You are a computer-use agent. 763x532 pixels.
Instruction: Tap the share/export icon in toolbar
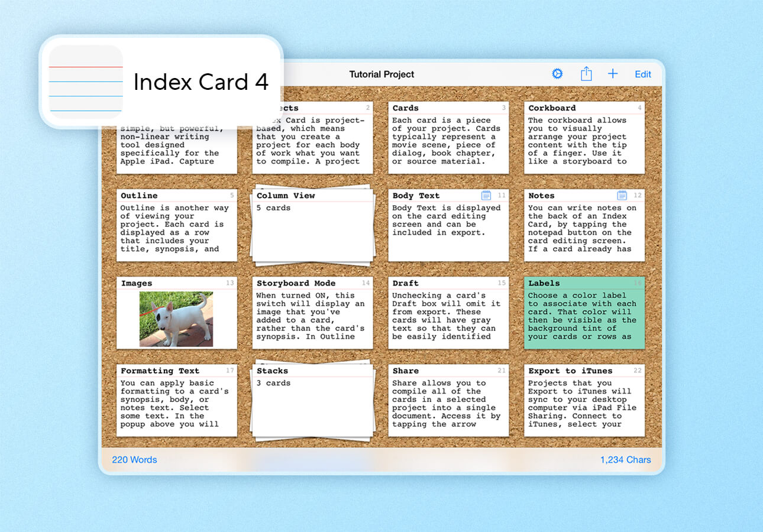click(x=586, y=73)
